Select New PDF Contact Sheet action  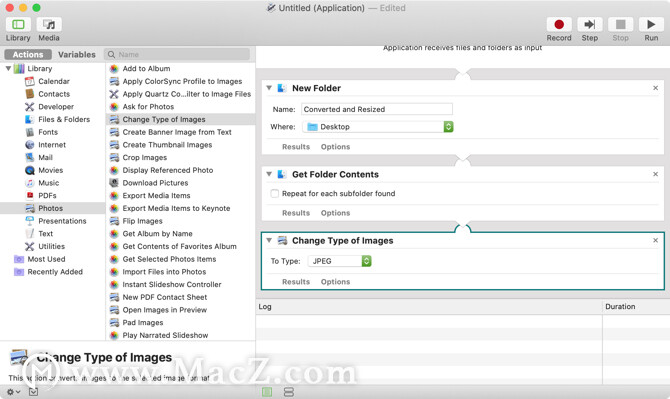[x=165, y=297]
